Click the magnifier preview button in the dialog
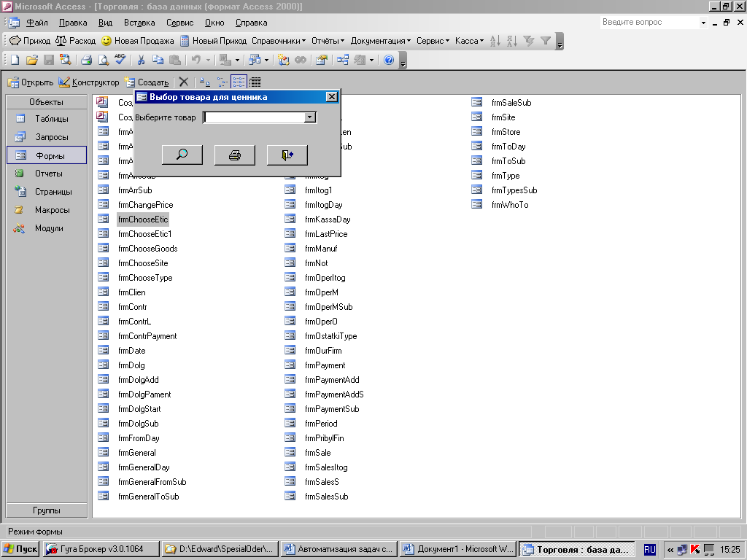Viewport: 747px width, 560px height. point(182,155)
